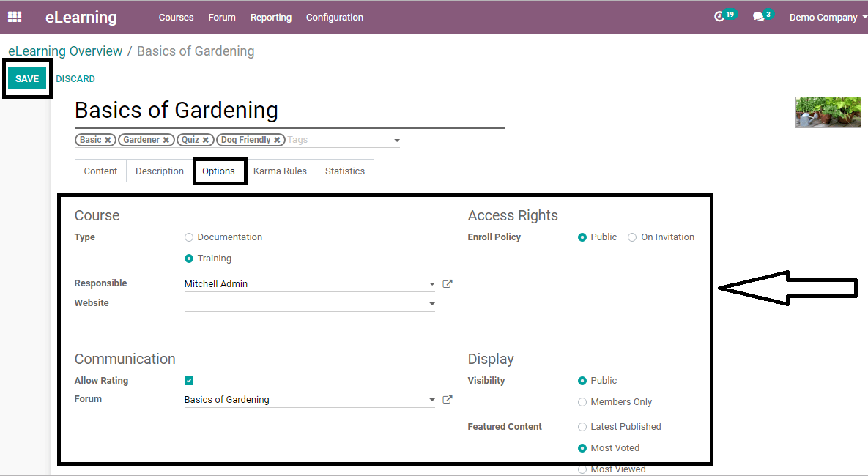Uncheck the Allow Rating checkbox
868x476 pixels.
point(189,381)
